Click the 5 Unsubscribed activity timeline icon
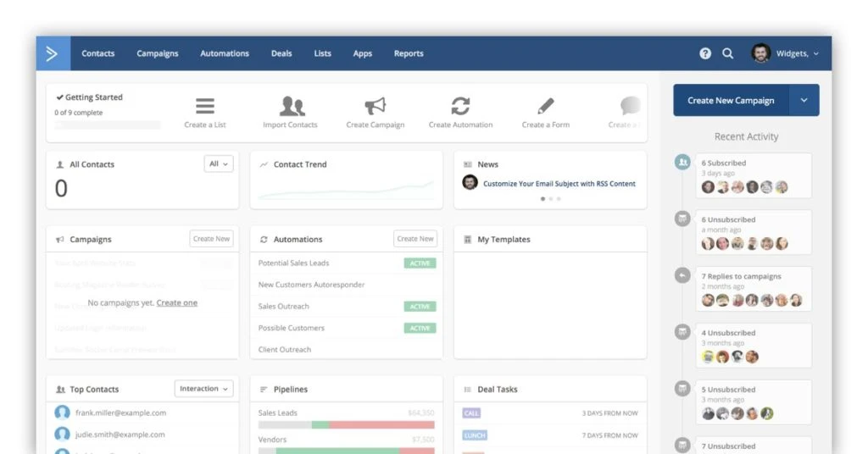Screen dimensions: 868x454 click(x=682, y=388)
